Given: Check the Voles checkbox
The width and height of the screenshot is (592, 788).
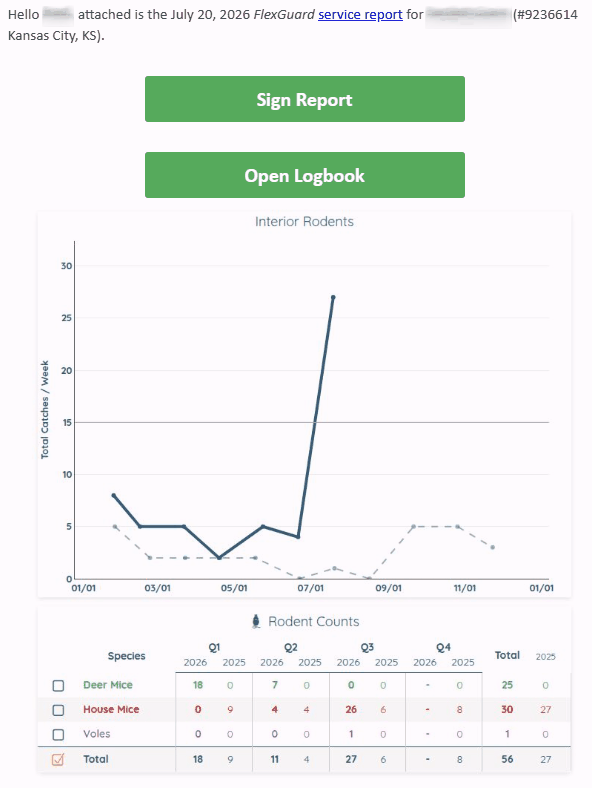Looking at the screenshot, I should (x=58, y=734).
